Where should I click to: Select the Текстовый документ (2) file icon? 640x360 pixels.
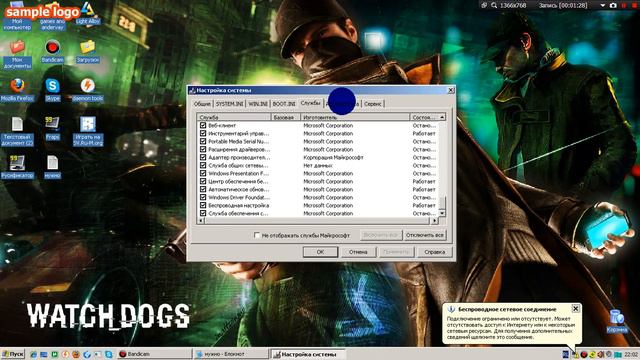tap(17, 131)
